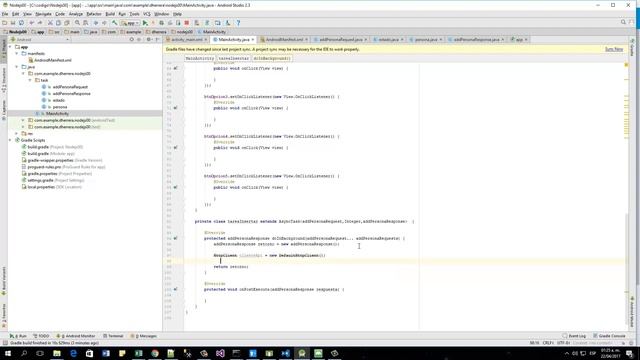640x360 pixels.
Task: Click the Open folder toolbar icon
Action: (x=4, y=23)
